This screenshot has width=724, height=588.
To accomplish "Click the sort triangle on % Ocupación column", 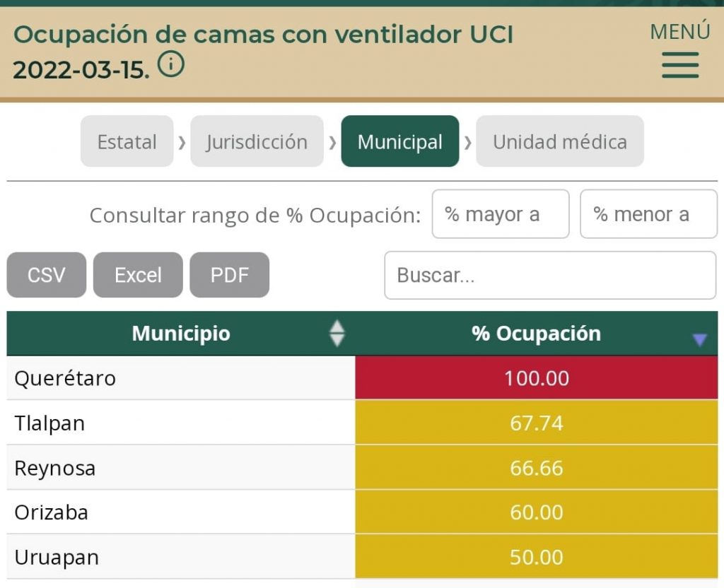I will point(699,339).
